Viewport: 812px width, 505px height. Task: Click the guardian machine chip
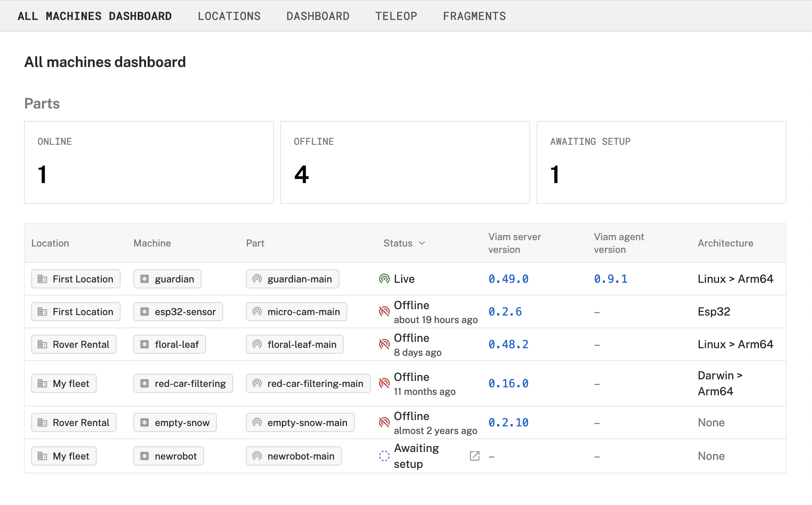coord(167,279)
